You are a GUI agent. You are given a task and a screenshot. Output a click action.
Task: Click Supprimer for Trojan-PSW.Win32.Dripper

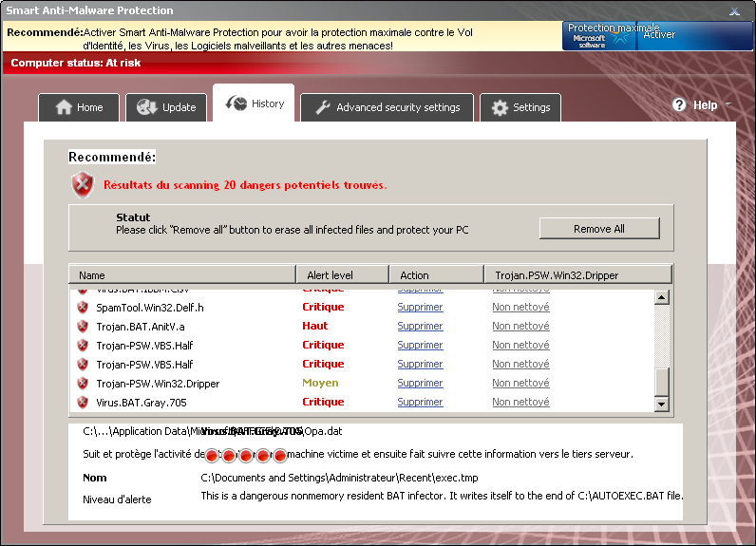420,383
